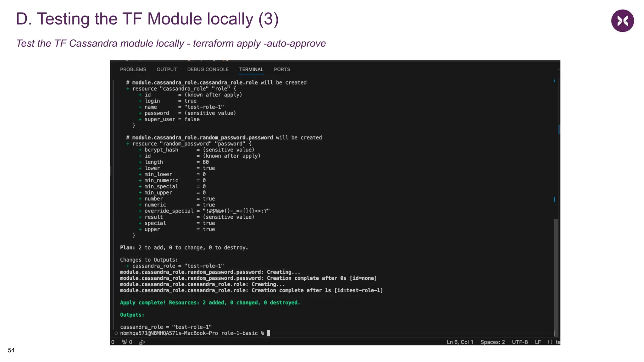
Task: Change LF end-of-line sequence
Action: point(538,342)
